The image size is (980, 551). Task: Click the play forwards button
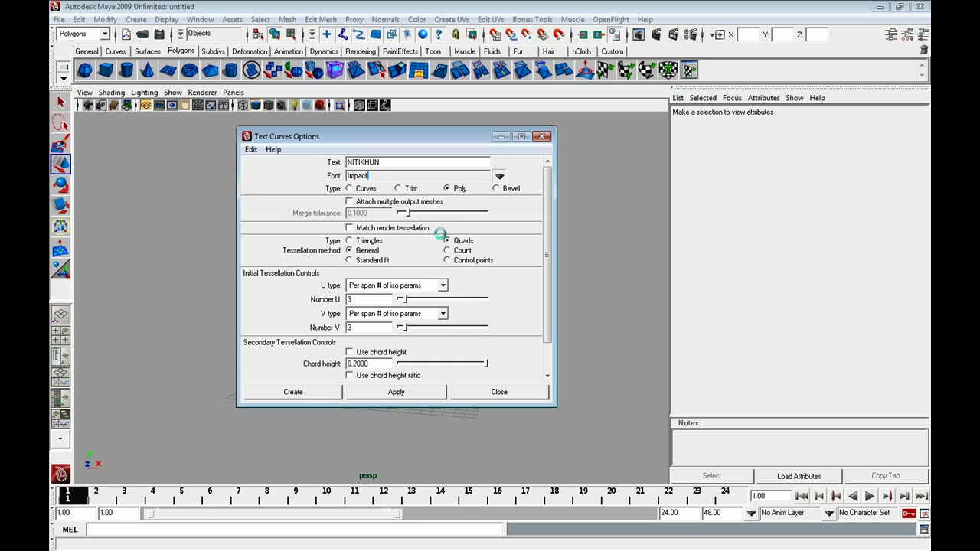(x=870, y=496)
